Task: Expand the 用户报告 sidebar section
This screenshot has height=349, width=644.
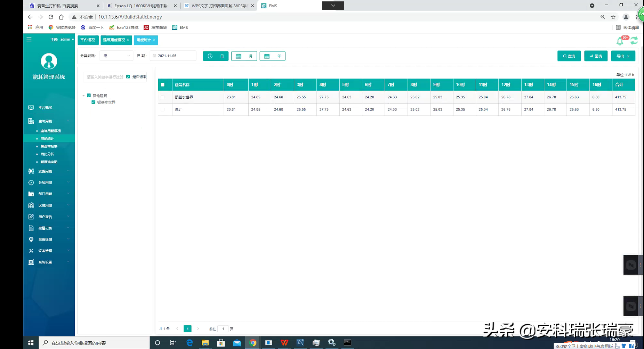Action: tap(49, 217)
